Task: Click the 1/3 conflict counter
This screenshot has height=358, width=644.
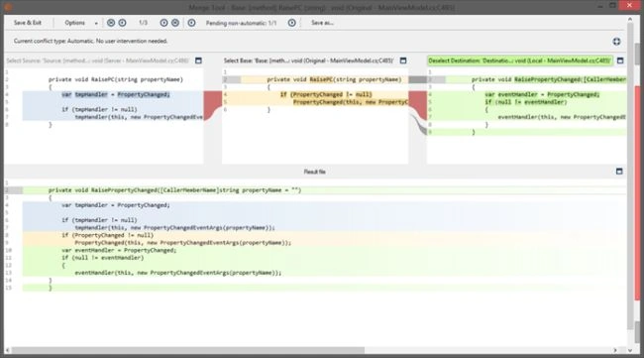Action: pos(143,23)
